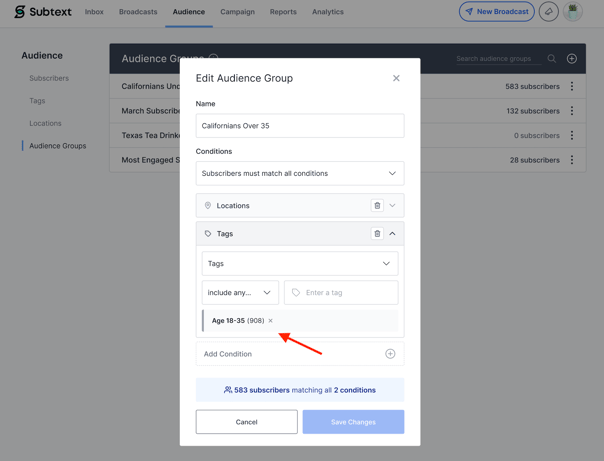Click the search icon for audience groups
Screen dimensions: 604x461
pyautogui.click(x=552, y=59)
